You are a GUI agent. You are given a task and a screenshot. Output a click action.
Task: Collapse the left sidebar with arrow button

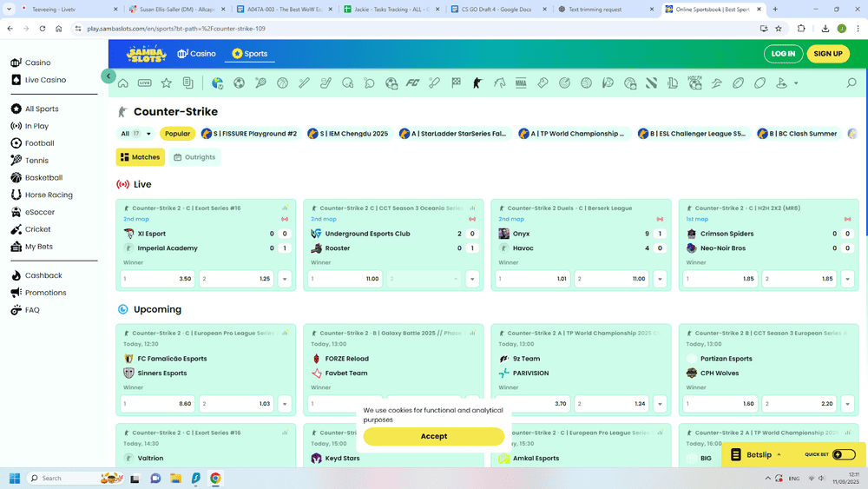pyautogui.click(x=108, y=76)
